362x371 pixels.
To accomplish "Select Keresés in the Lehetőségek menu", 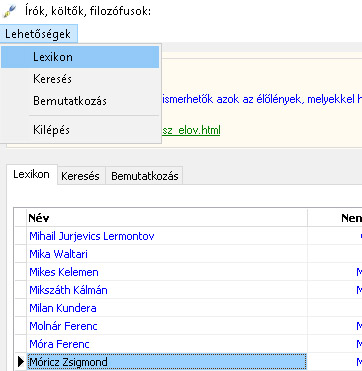I will point(80,79).
